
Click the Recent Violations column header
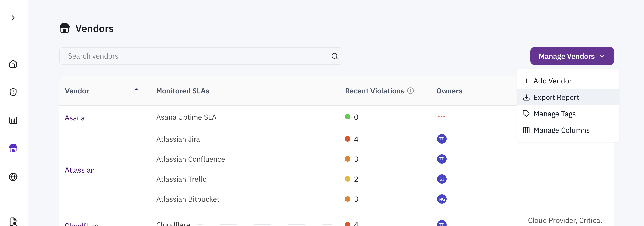tap(375, 91)
